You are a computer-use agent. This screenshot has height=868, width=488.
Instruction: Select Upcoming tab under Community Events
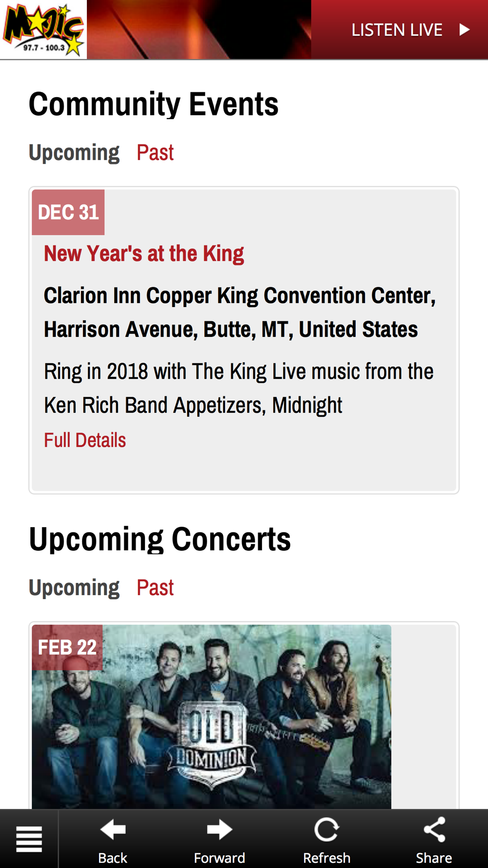point(74,152)
